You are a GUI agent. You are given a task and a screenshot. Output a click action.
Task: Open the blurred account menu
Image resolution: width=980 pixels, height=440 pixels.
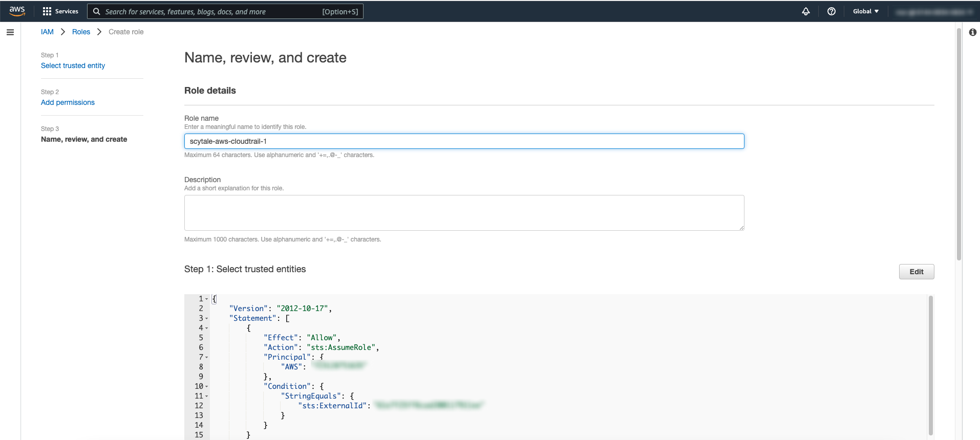(x=934, y=12)
